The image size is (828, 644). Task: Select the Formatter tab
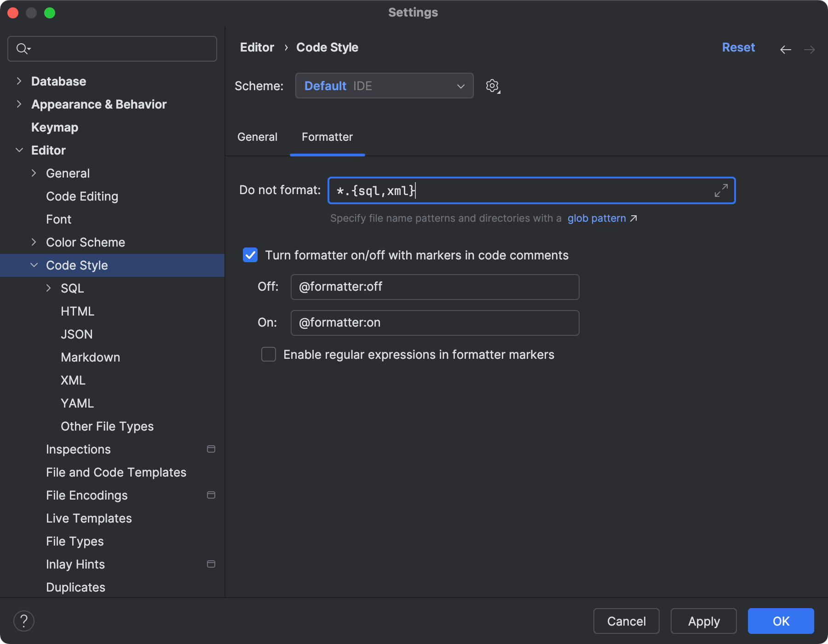pyautogui.click(x=327, y=137)
